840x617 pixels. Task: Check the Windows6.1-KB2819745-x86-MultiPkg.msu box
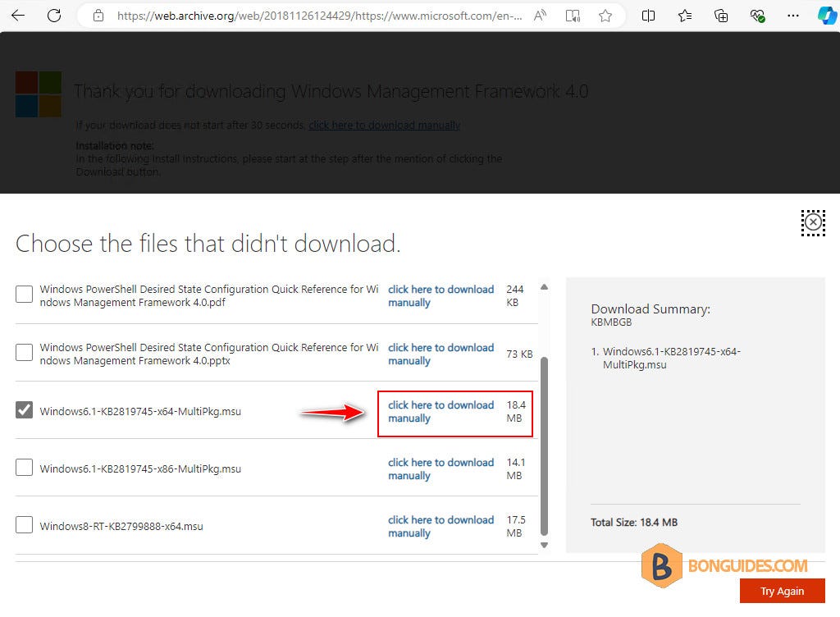click(x=24, y=468)
